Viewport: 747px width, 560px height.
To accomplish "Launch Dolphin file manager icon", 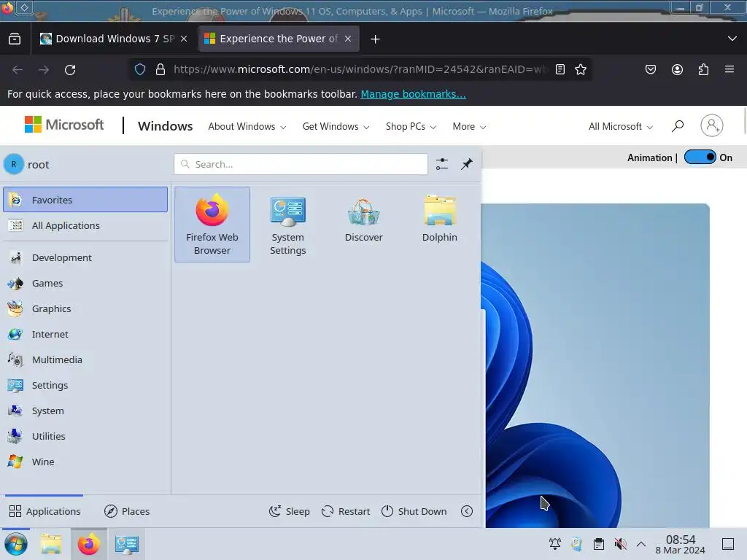I will click(x=439, y=219).
